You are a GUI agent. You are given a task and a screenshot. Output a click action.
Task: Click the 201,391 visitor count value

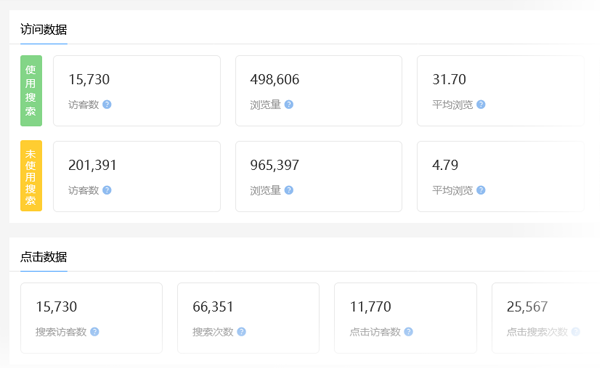[x=92, y=165]
